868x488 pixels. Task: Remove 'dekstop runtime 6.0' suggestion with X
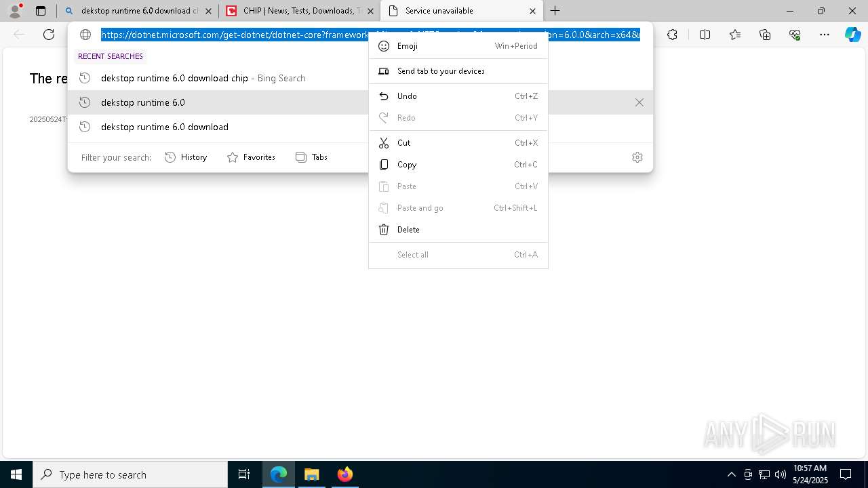(x=639, y=102)
